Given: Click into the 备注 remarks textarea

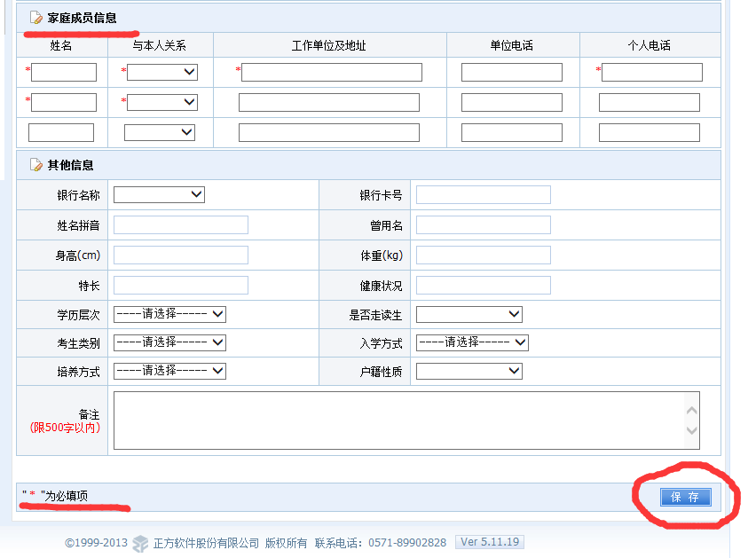Looking at the screenshot, I should (x=399, y=420).
